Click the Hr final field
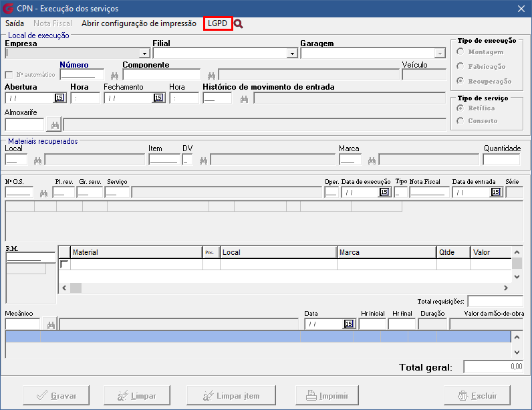 point(402,324)
